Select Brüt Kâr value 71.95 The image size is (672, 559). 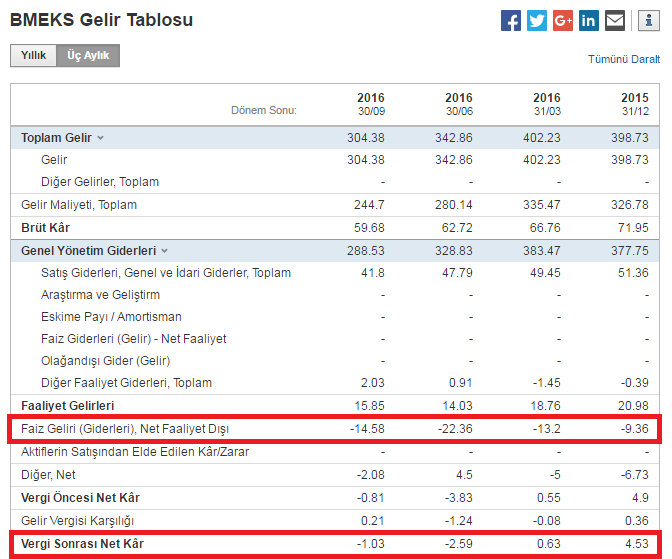click(x=633, y=228)
